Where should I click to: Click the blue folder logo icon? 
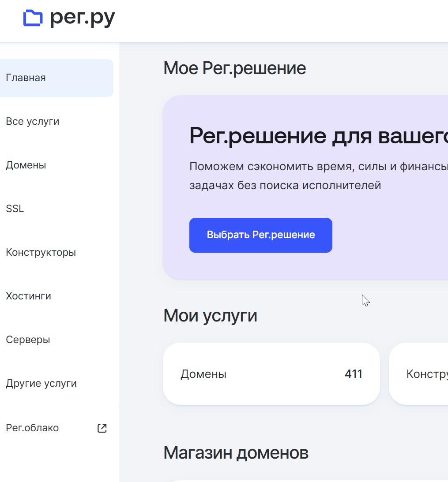point(33,18)
